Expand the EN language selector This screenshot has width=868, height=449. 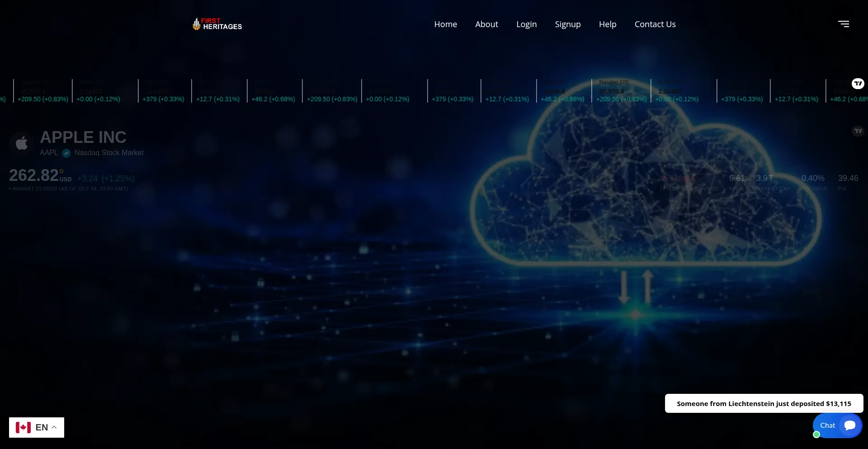[x=41, y=427]
